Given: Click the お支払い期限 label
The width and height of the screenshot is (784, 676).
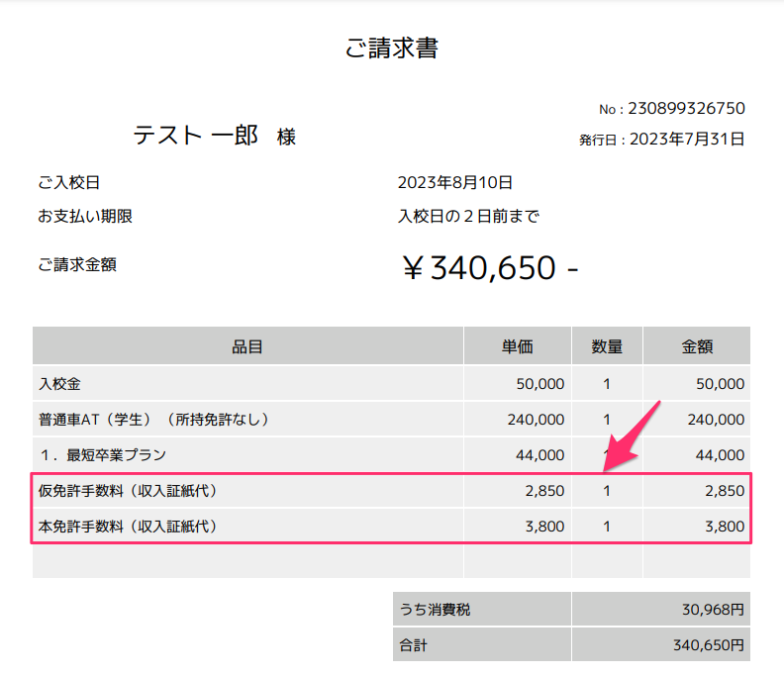Looking at the screenshot, I should coord(85,216).
